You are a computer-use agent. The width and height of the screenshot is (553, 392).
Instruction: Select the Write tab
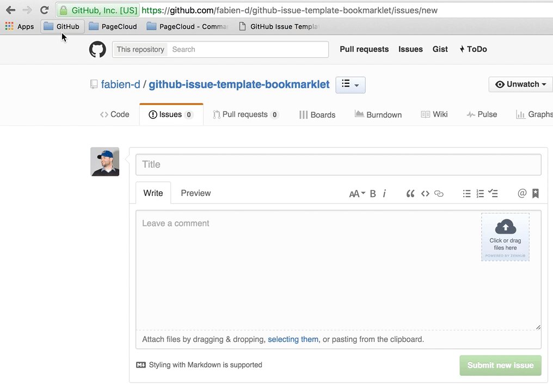(153, 193)
